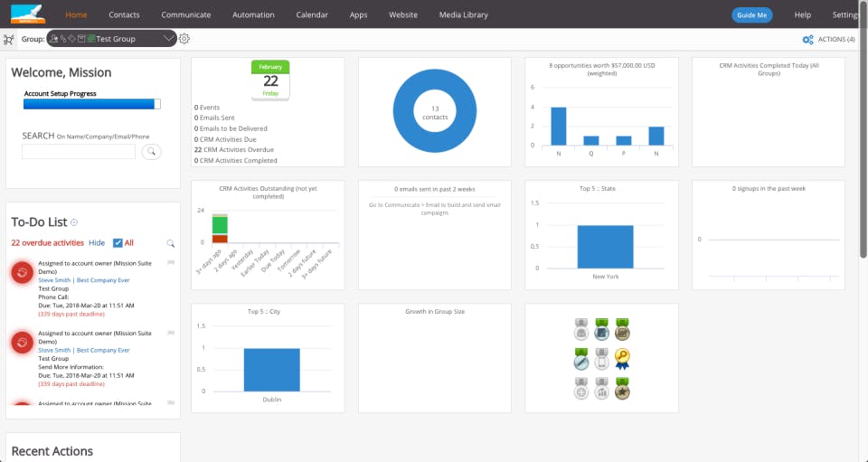Click the MissionSuite logo in header

point(28,14)
